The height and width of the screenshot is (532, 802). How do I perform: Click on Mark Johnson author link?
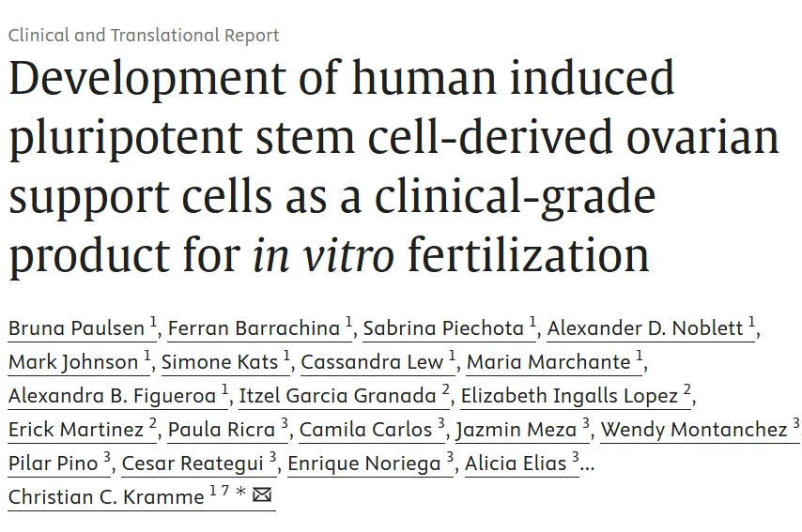coord(73,362)
